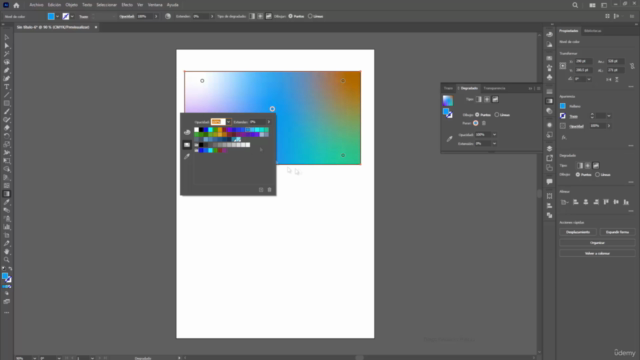Click the Volver a colorear button
Viewport: 640px width, 360px height.
[597, 253]
